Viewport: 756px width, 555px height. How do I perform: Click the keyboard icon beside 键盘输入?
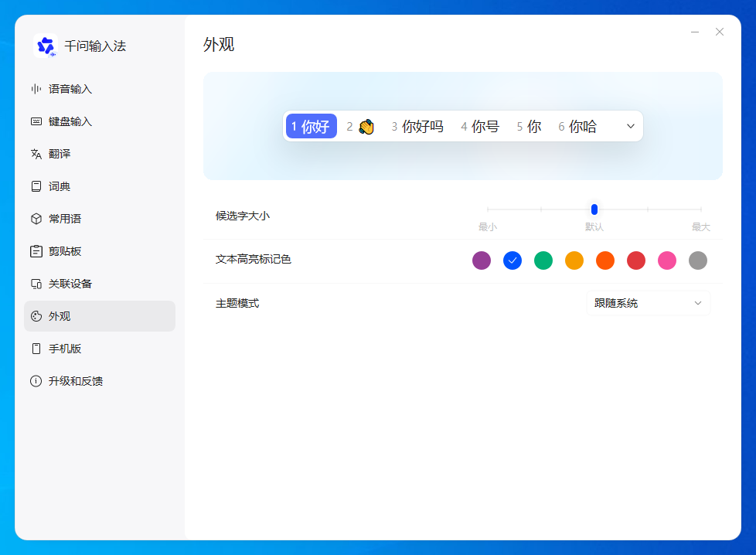click(36, 121)
